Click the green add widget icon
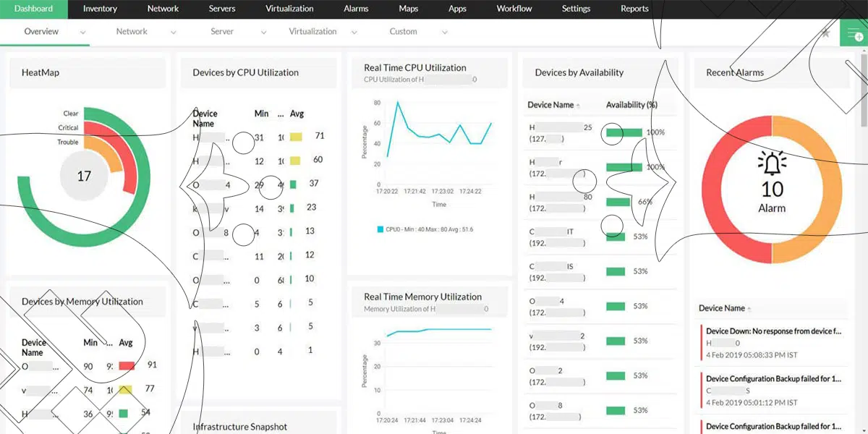Viewport: 868px width, 434px height. (x=854, y=34)
